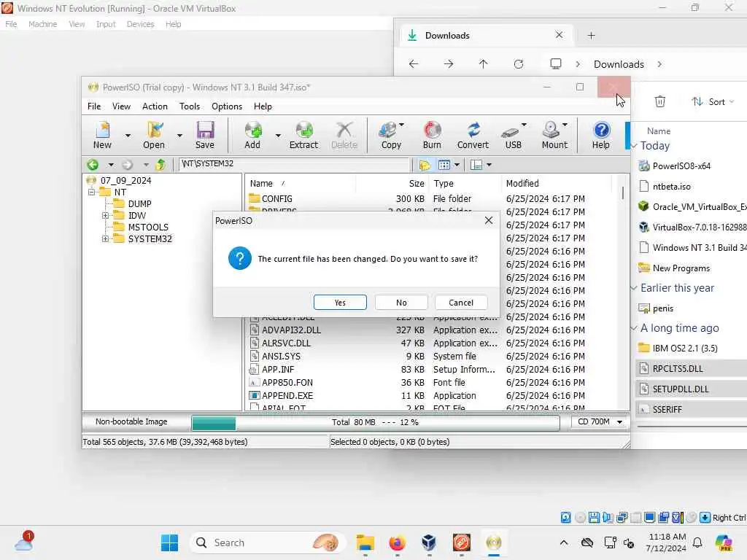The height and width of the screenshot is (560, 747).
Task: Collapse the NT folder tree node
Action: [91, 192]
